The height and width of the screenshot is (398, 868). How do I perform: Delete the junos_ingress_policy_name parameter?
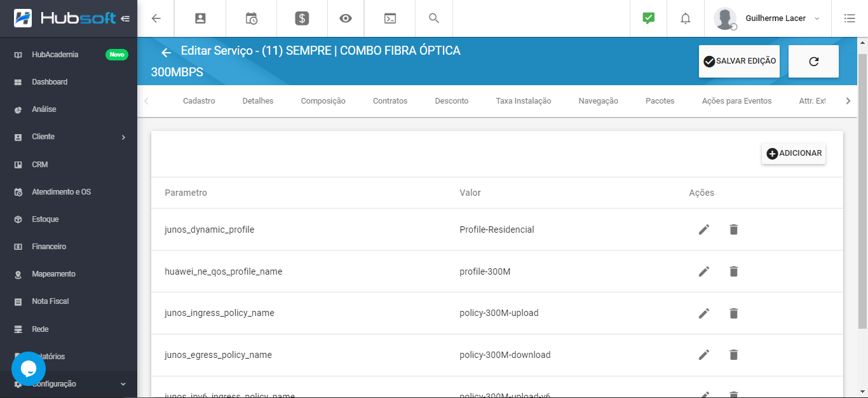pos(734,313)
